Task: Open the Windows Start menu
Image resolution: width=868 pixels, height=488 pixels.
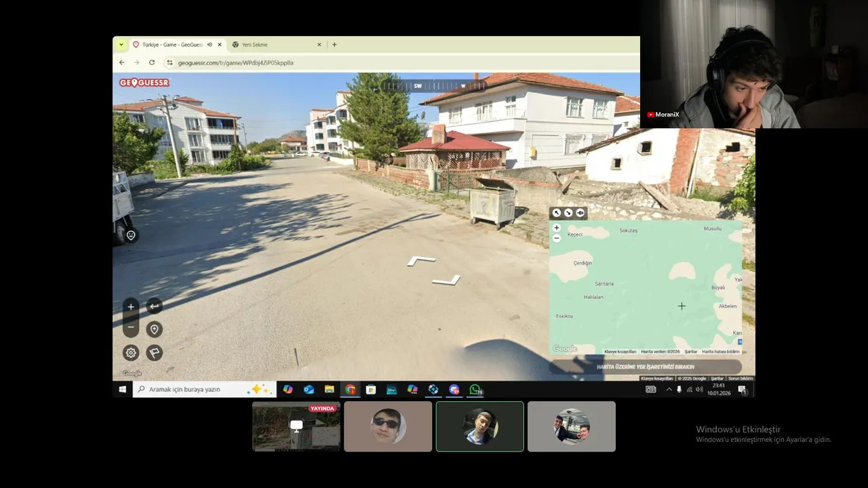Action: (123, 389)
